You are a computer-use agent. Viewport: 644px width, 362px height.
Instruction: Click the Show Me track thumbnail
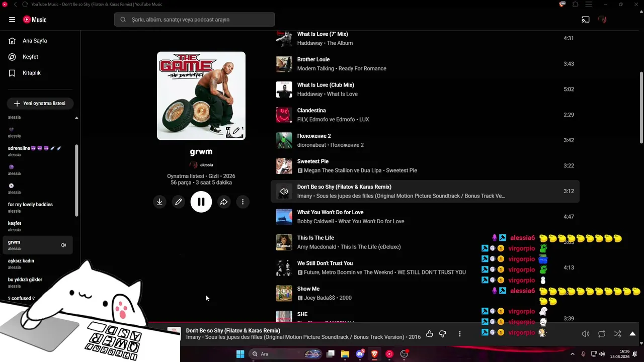[284, 293]
